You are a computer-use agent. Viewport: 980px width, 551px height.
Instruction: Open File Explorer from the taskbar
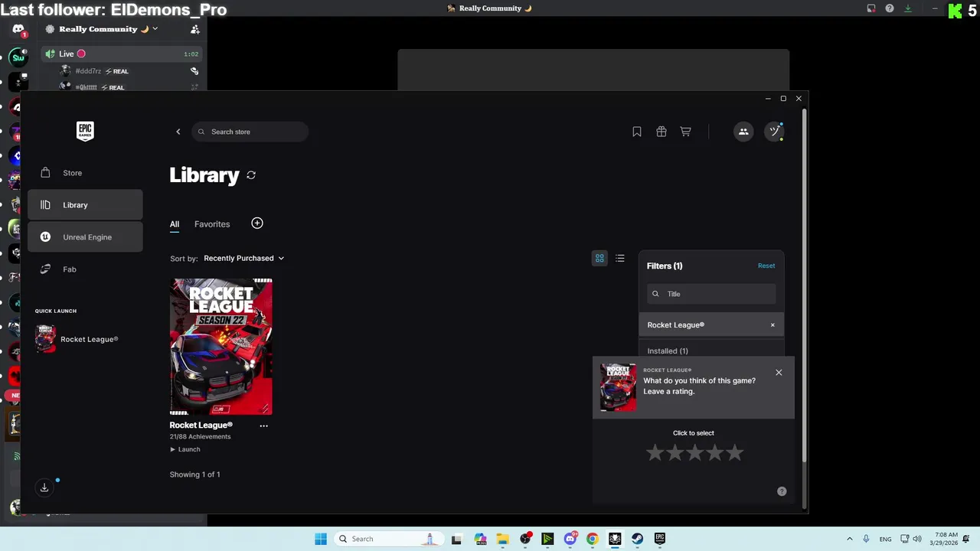[502, 539]
